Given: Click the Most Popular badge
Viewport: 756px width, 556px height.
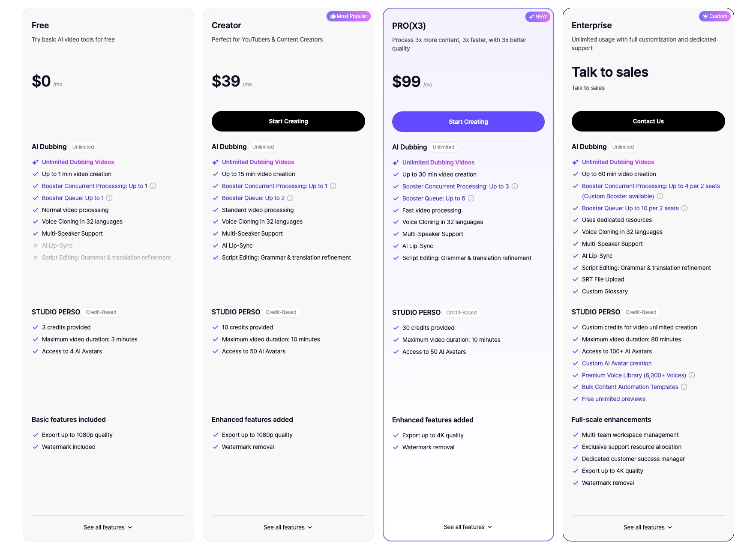Looking at the screenshot, I should (x=348, y=16).
